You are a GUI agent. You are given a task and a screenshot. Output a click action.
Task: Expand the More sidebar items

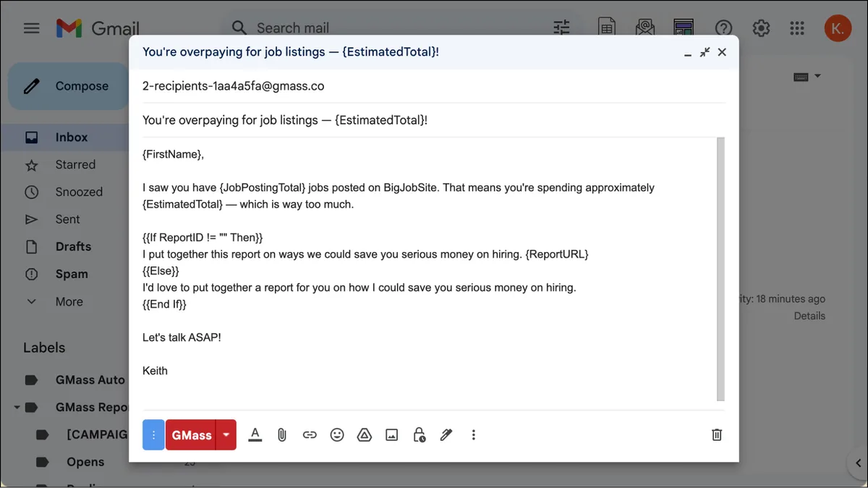[69, 302]
